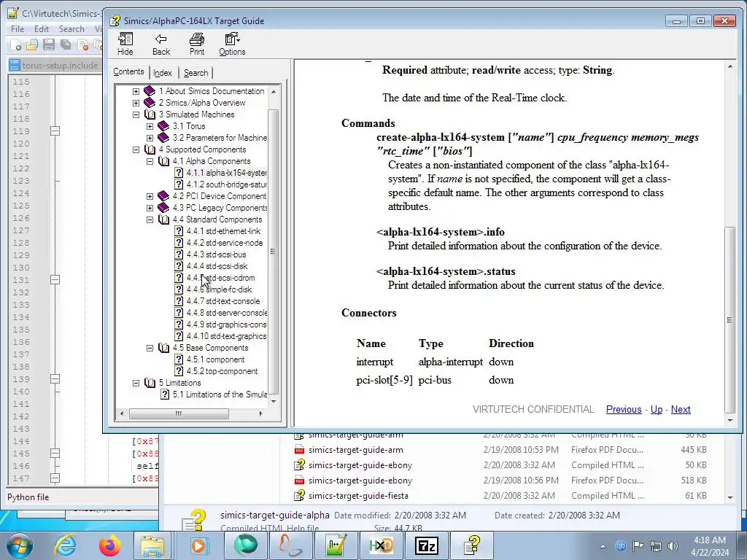Select 4.1.1 alpha-lx164-system topic
This screenshot has width=747, height=560.
point(226,173)
